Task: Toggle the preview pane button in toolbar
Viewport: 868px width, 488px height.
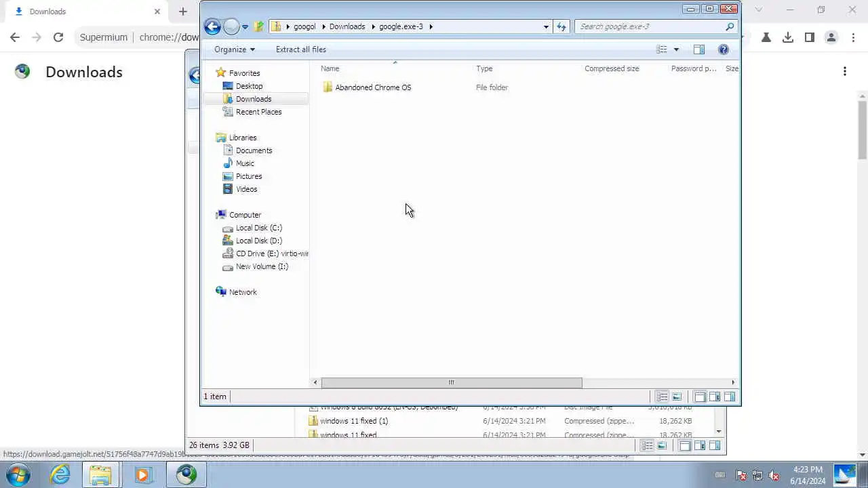Action: 699,49
